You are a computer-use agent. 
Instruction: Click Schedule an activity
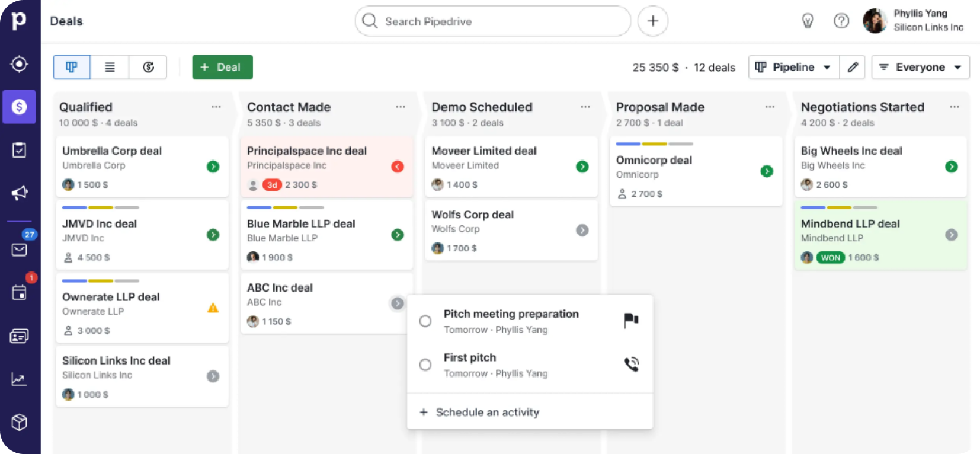[479, 412]
